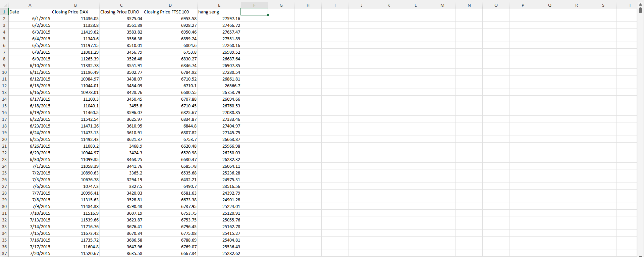Click hang seng value 23516.56
The height and width of the screenshot is (257, 644).
pyautogui.click(x=219, y=186)
